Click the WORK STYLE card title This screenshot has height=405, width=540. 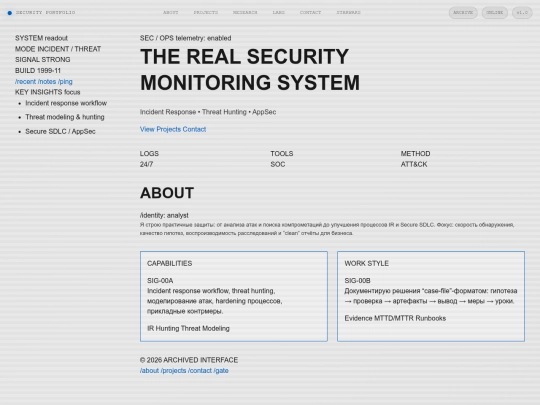[366, 263]
